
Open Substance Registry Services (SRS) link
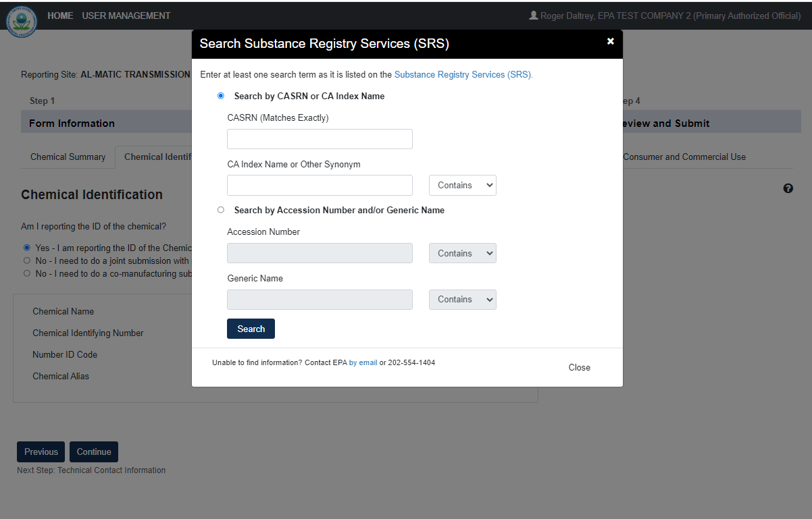463,74
